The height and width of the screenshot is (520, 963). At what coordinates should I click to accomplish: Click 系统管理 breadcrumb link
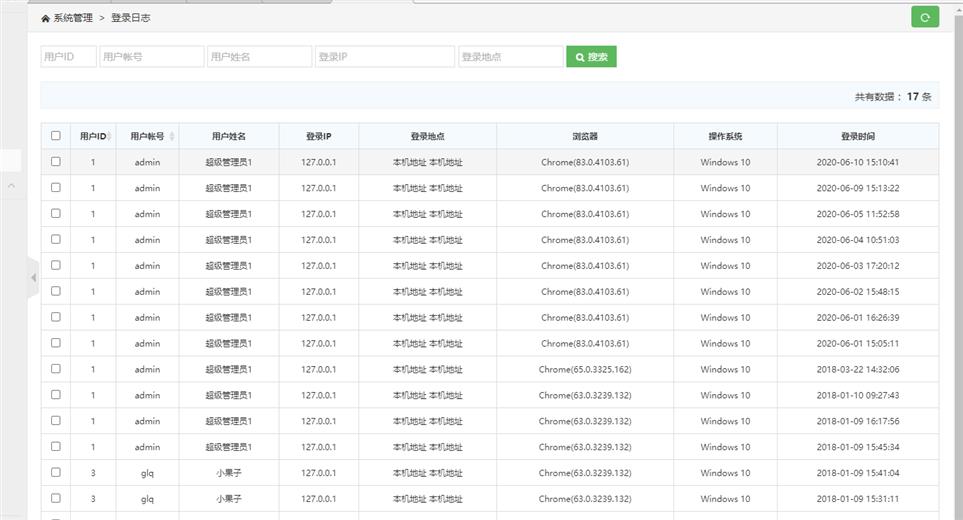(73, 18)
